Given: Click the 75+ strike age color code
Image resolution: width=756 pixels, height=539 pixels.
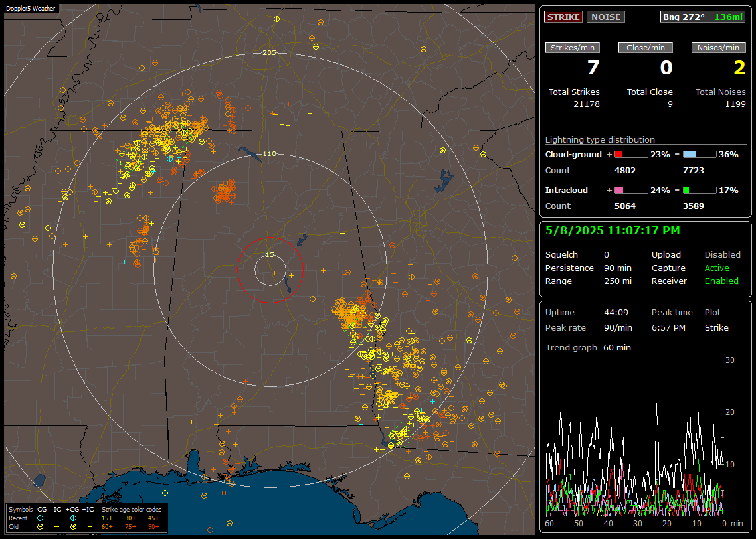Looking at the screenshot, I should (130, 527).
